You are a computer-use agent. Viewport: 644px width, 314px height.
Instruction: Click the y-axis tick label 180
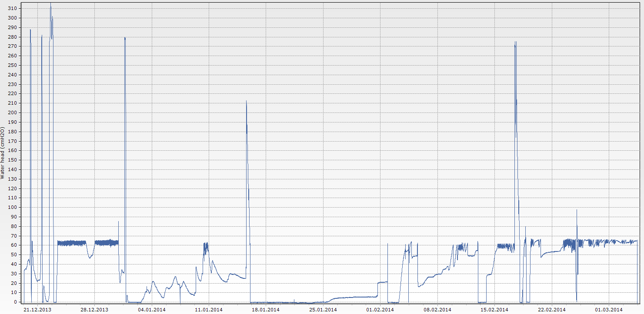click(13, 132)
